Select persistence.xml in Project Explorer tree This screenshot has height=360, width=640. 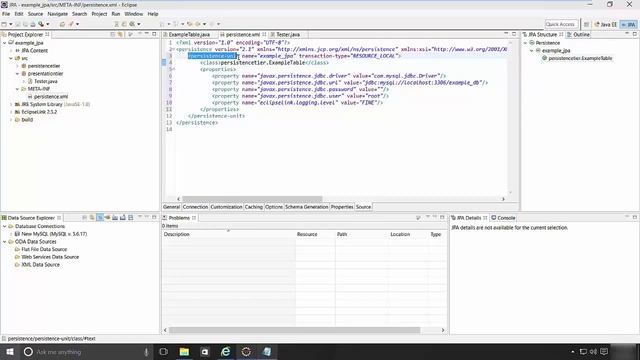tap(51, 97)
